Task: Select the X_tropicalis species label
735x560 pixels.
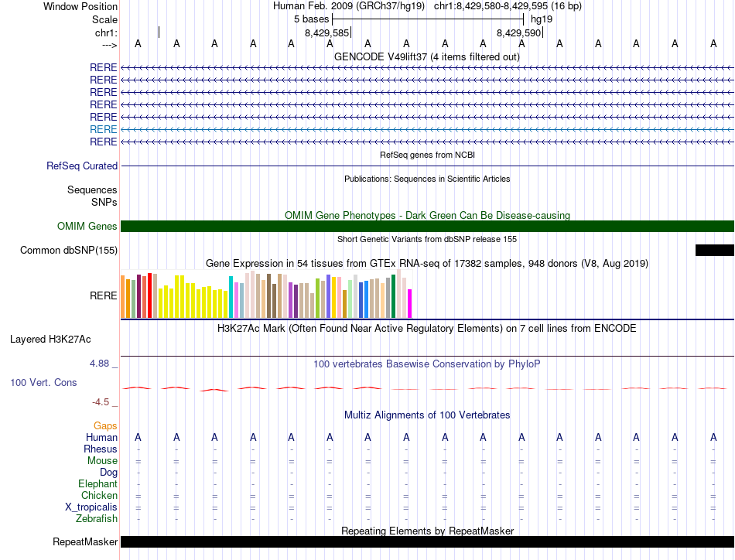Action: coord(91,507)
